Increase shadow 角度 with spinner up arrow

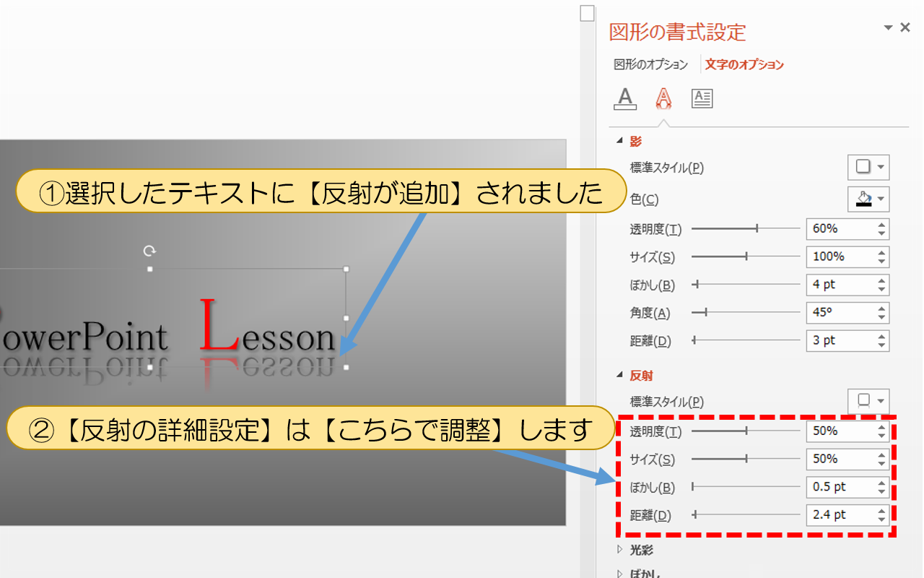(x=881, y=309)
